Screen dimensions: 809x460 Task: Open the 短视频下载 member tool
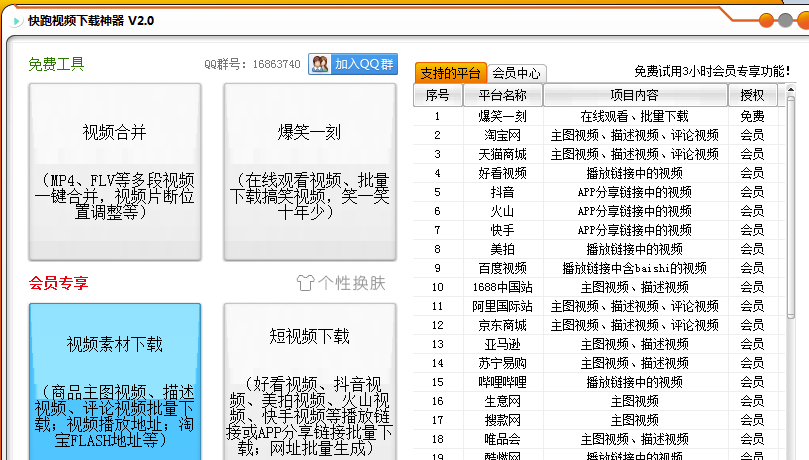(310, 382)
